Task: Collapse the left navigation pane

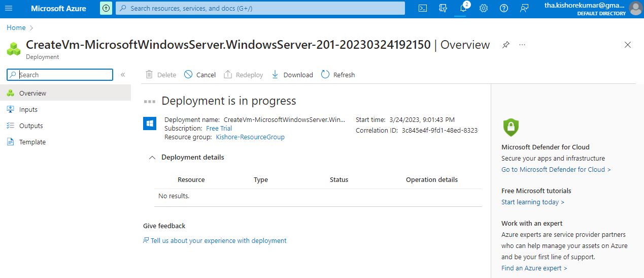Action: tap(123, 75)
